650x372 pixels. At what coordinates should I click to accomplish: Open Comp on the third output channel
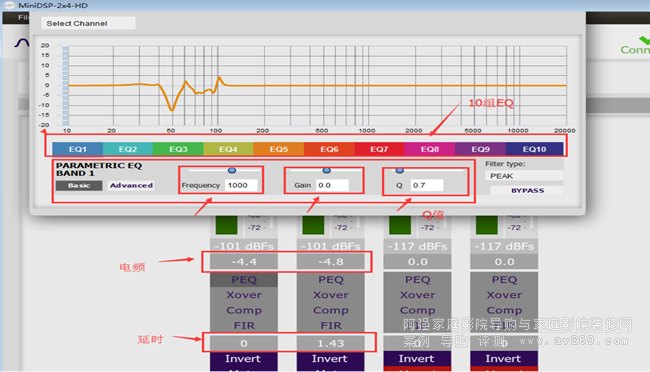click(417, 310)
